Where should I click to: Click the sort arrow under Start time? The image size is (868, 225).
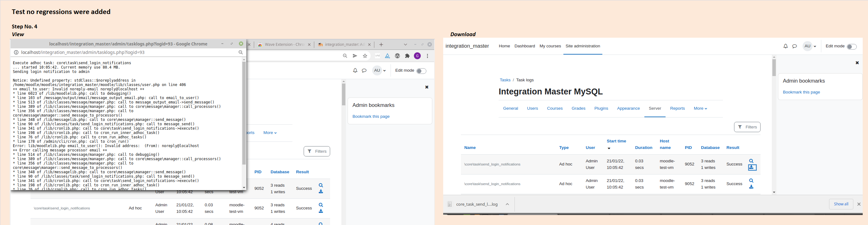[609, 148]
